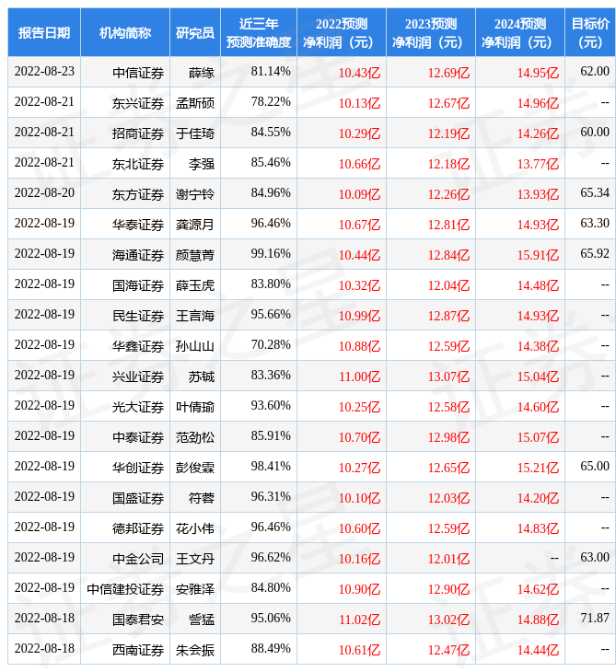Click analyst name 颜慧菁
Screen dimensions: 616x672
point(195,255)
